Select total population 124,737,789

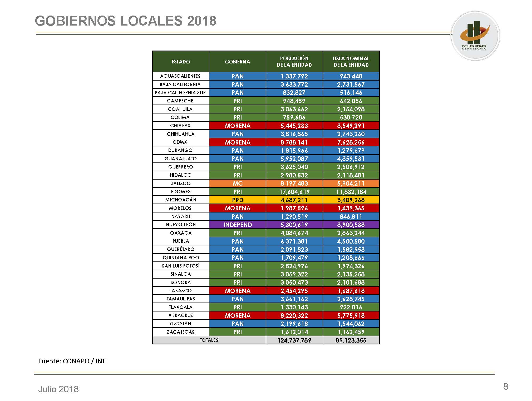294,340
